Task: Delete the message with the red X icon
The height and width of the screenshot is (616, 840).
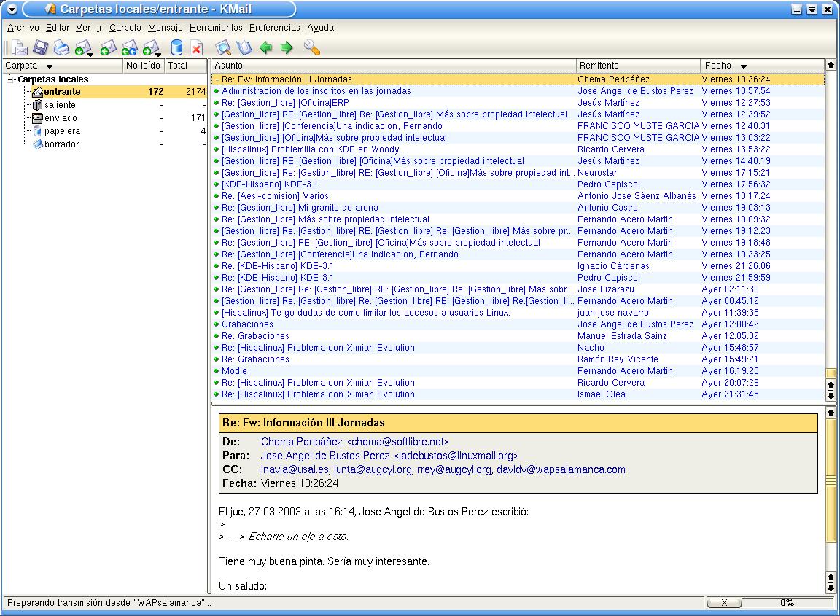Action: pos(197,48)
